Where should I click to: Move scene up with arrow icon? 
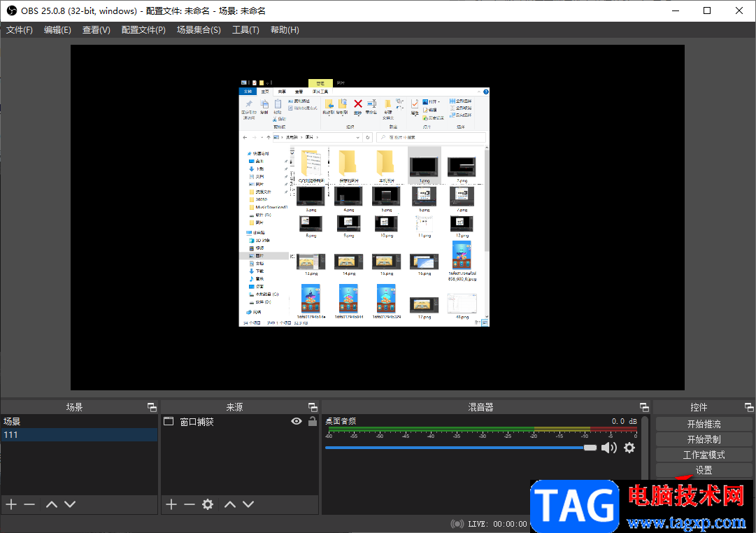click(x=51, y=504)
